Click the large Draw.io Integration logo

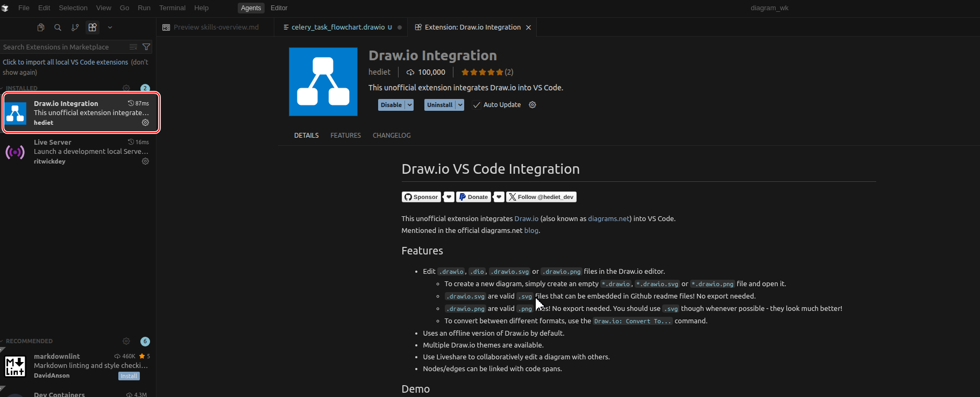click(x=323, y=82)
